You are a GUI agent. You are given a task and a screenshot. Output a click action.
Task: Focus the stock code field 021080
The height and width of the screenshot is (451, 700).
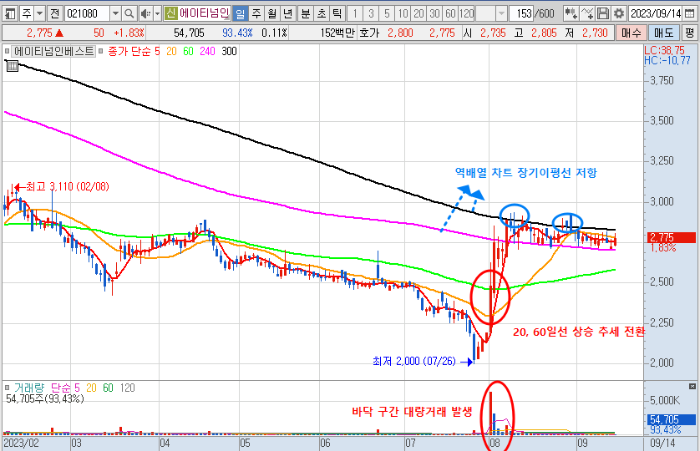pos(87,14)
